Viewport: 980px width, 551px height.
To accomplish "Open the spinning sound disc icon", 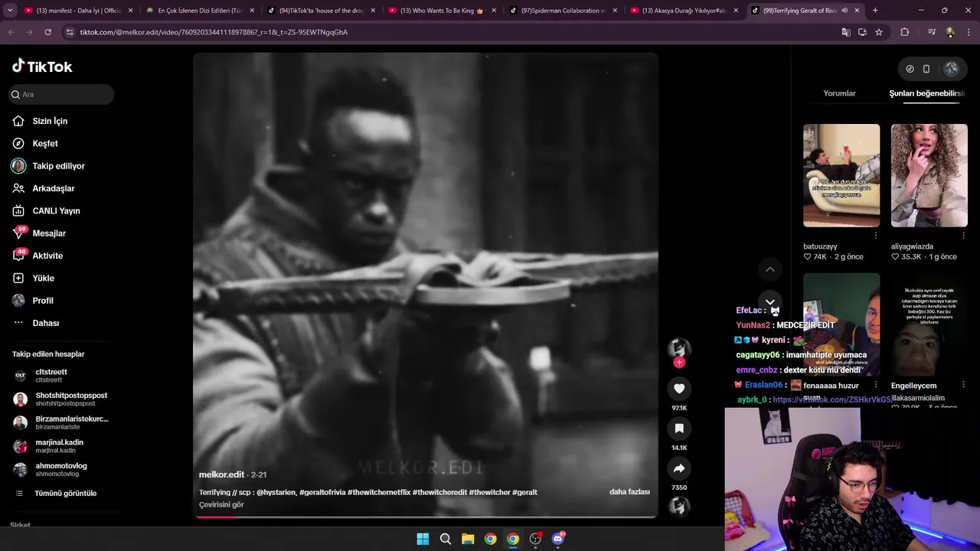I will pyautogui.click(x=679, y=506).
